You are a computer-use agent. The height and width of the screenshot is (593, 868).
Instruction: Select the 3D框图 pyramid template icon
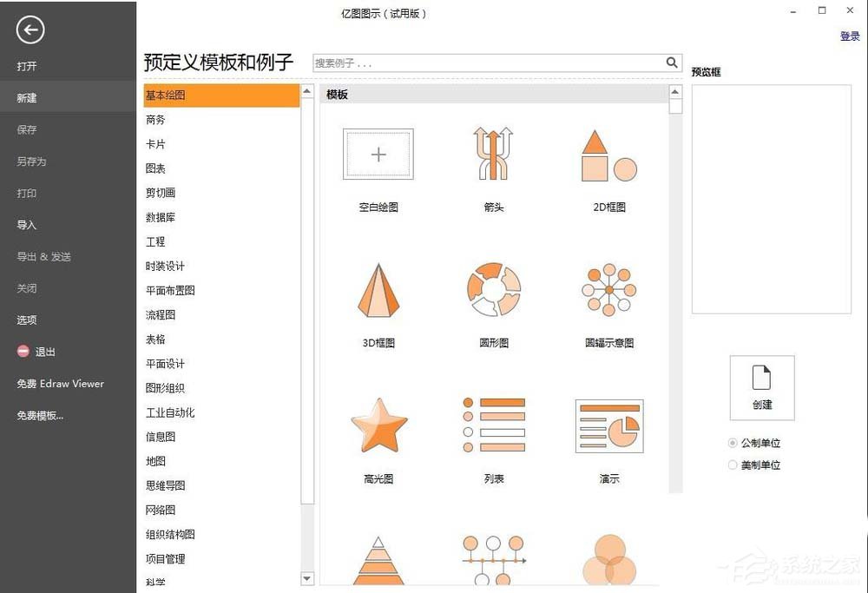click(378, 289)
